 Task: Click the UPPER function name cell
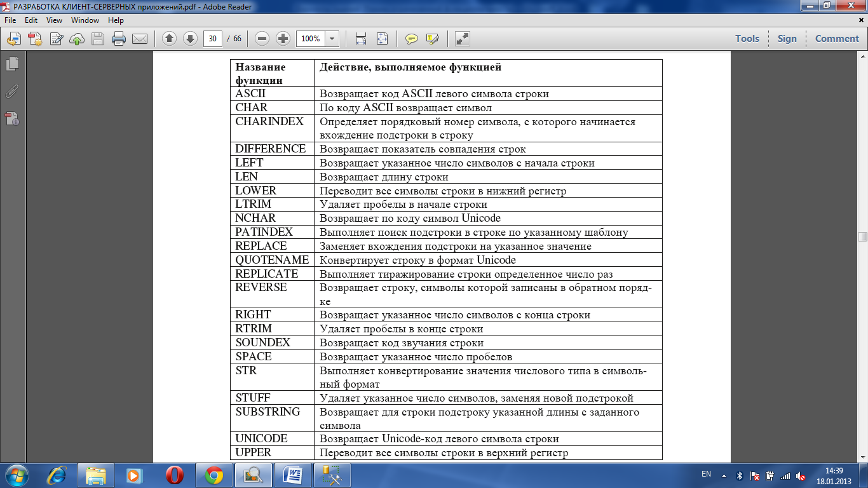[272, 453]
